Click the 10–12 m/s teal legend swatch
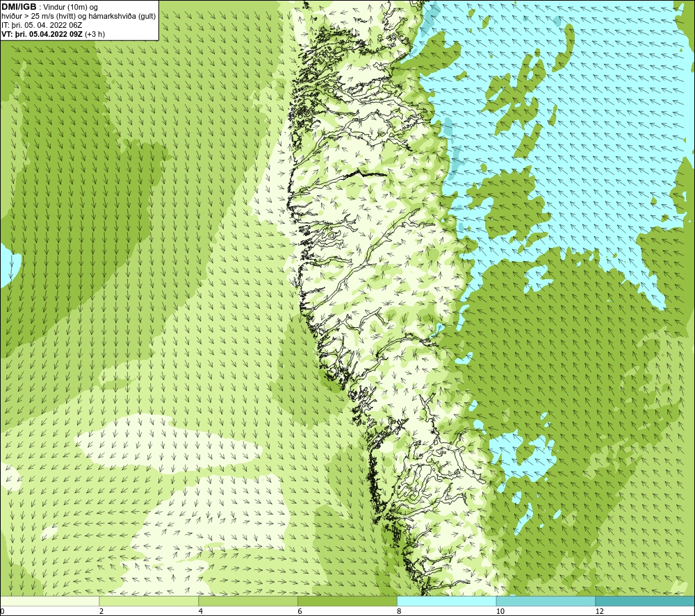This screenshot has height=616, width=695. pos(546,601)
